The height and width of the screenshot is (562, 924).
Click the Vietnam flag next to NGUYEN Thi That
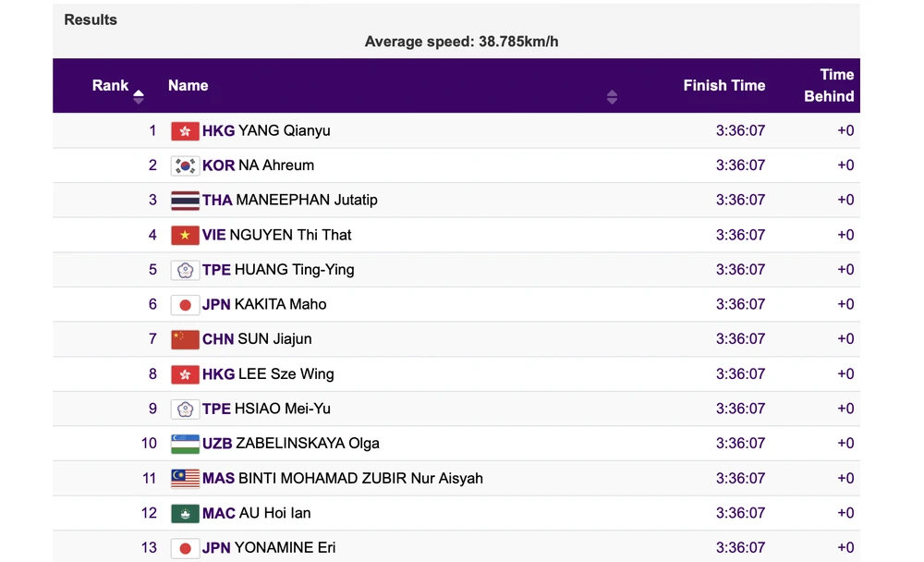pyautogui.click(x=185, y=235)
